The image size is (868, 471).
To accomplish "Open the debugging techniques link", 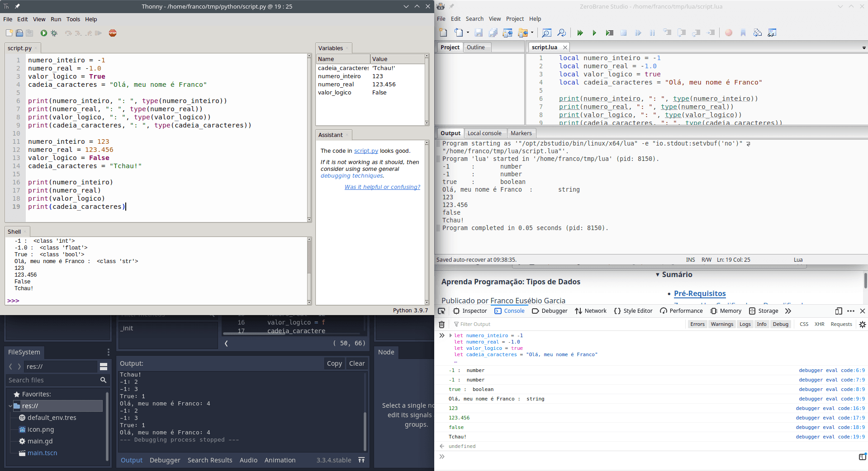I will pyautogui.click(x=351, y=176).
